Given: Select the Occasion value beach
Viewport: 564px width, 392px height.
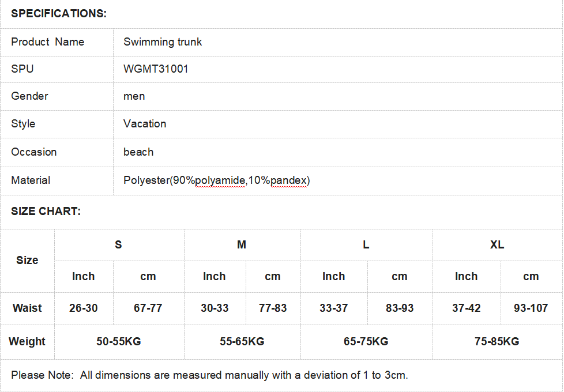Looking at the screenshot, I should click(138, 152).
